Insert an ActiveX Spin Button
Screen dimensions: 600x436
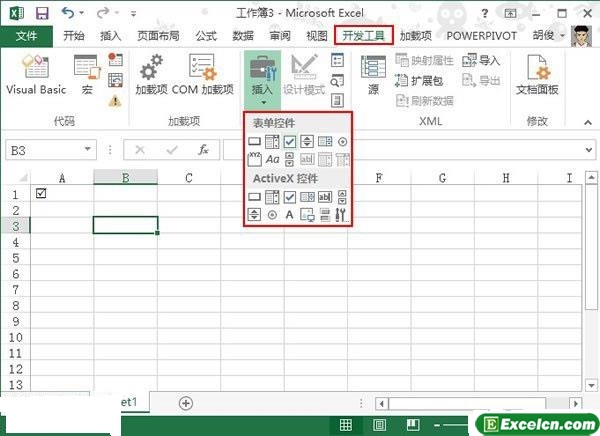point(254,215)
